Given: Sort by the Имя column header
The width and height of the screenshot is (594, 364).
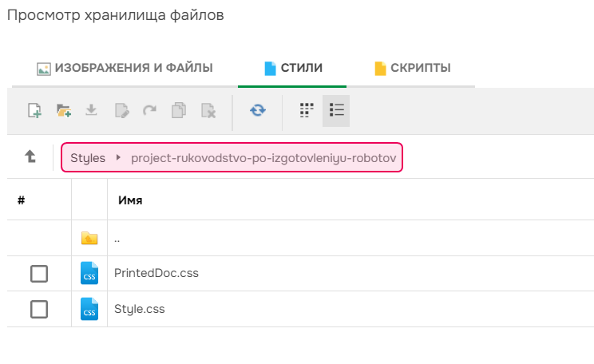Looking at the screenshot, I should 130,200.
